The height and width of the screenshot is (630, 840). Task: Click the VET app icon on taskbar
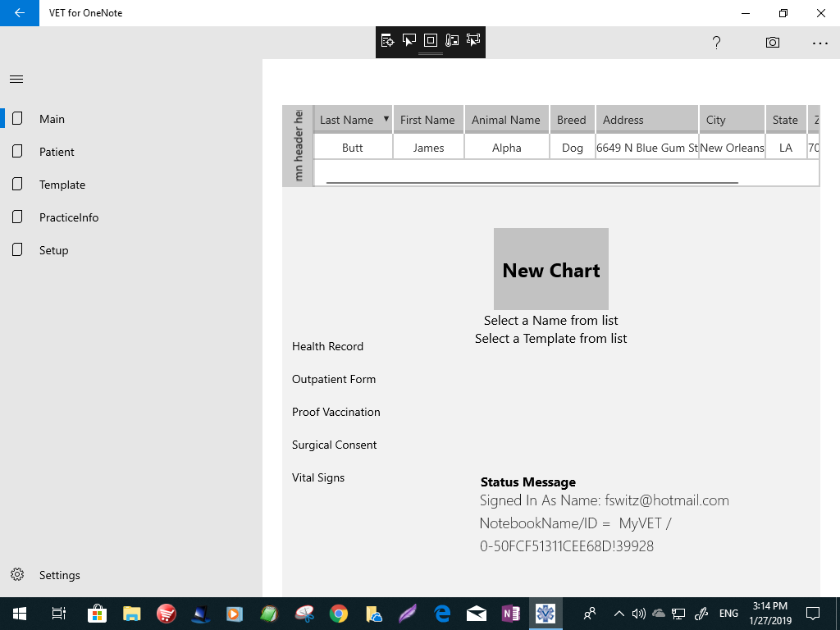click(546, 614)
